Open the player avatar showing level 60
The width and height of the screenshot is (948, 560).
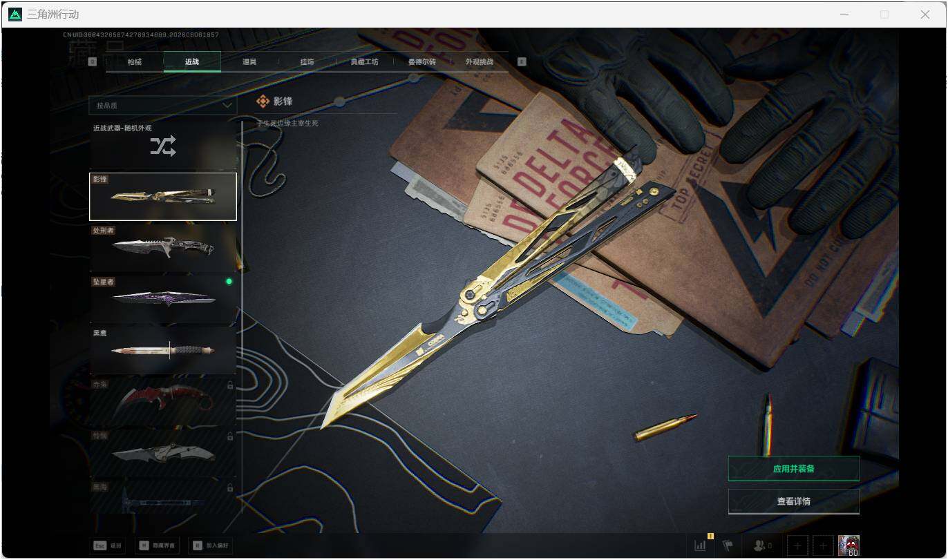click(849, 545)
